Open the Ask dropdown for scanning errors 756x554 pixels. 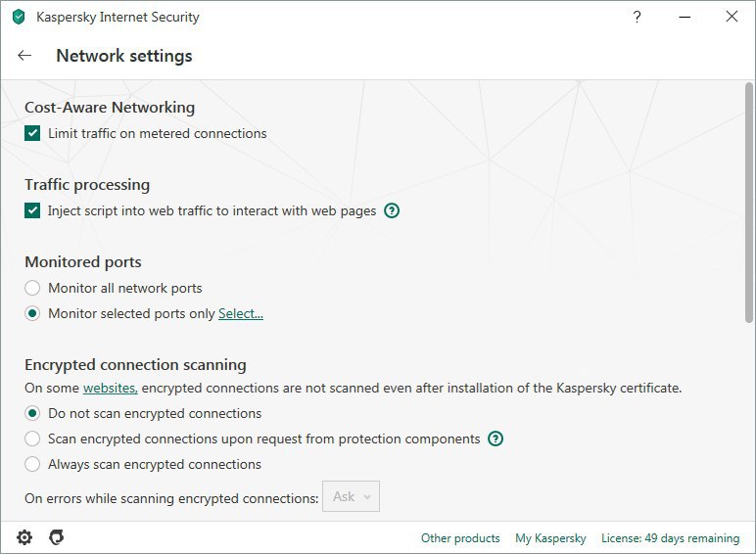pos(351,496)
